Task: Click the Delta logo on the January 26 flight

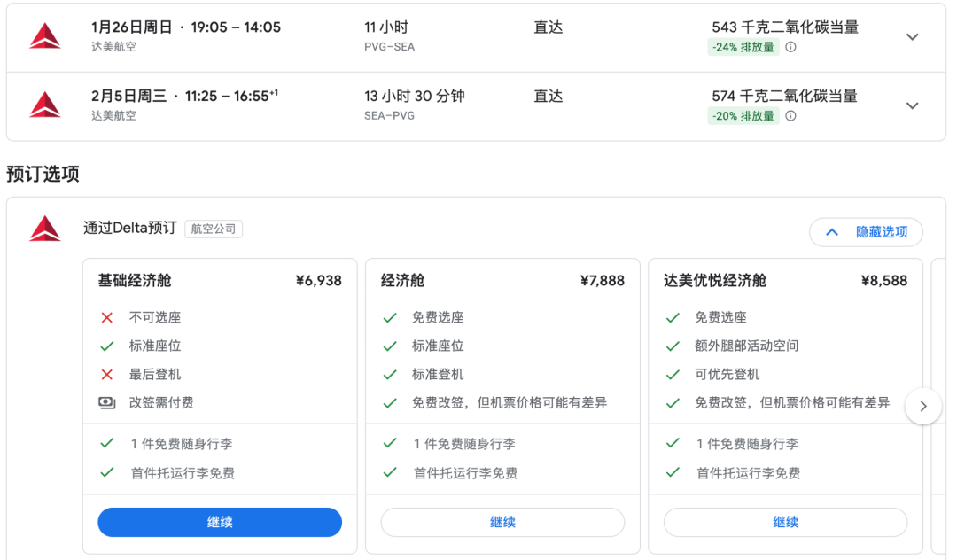Action: pos(45,36)
